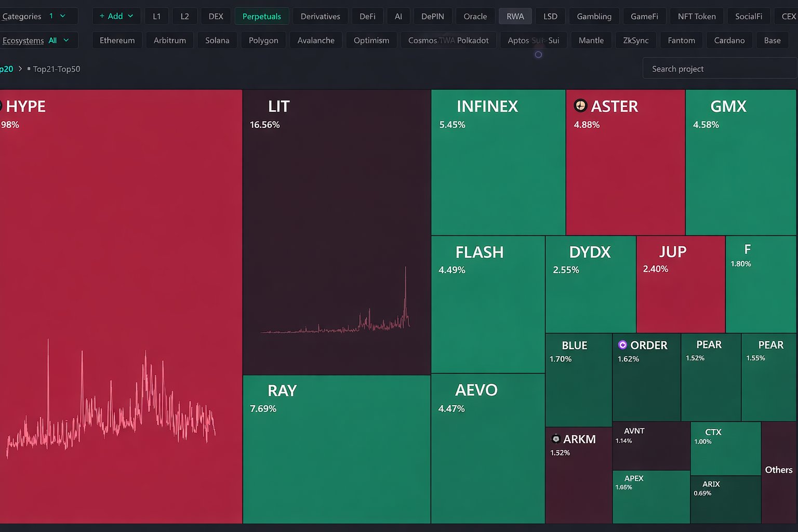
Task: Select the GameFi category chip
Action: (644, 16)
